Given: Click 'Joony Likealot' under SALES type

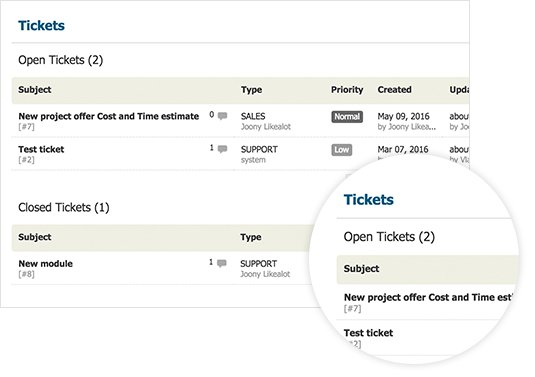Looking at the screenshot, I should (266, 127).
